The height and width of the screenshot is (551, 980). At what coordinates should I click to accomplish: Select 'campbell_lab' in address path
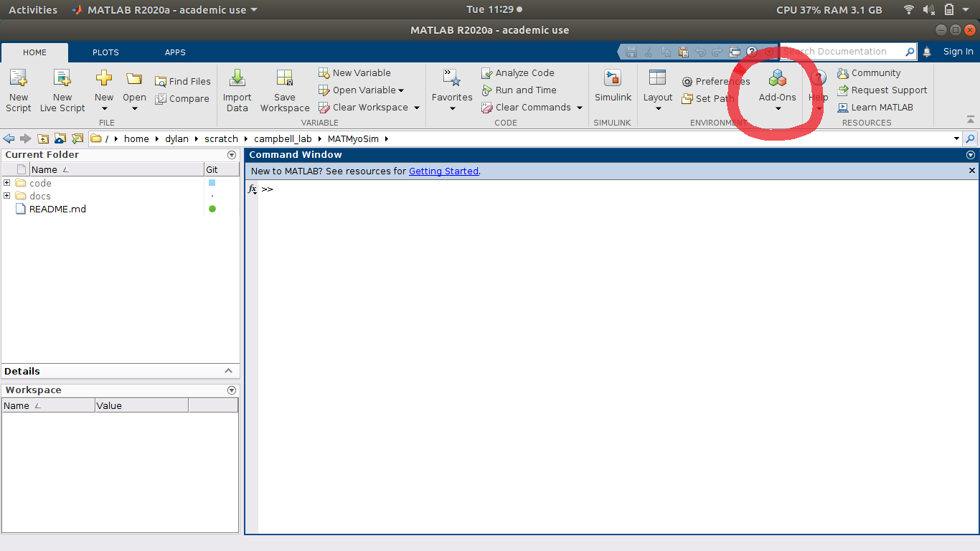click(x=283, y=138)
